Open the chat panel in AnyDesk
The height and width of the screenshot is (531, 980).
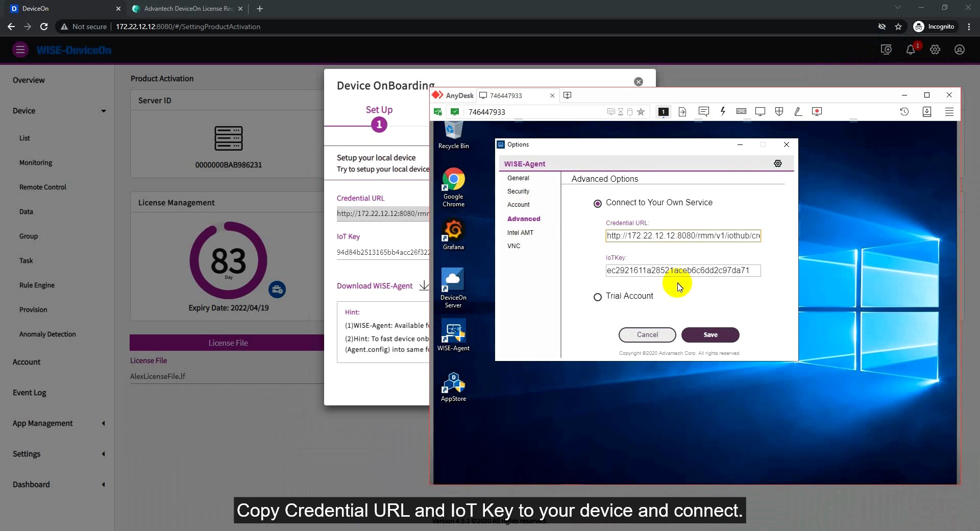click(x=703, y=112)
